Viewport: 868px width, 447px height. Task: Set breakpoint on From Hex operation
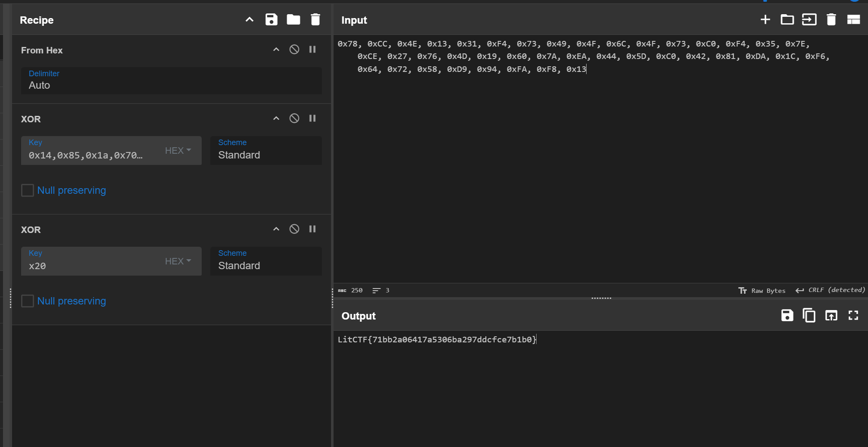pyautogui.click(x=312, y=50)
